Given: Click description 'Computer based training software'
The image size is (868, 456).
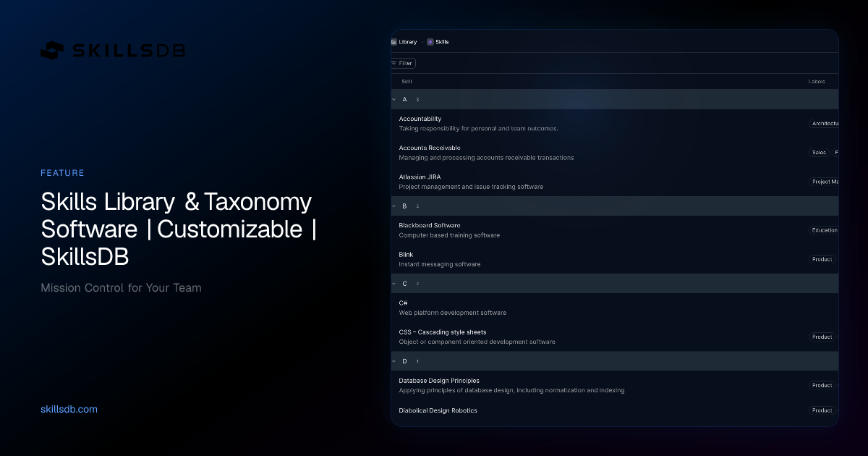Looking at the screenshot, I should point(449,235).
